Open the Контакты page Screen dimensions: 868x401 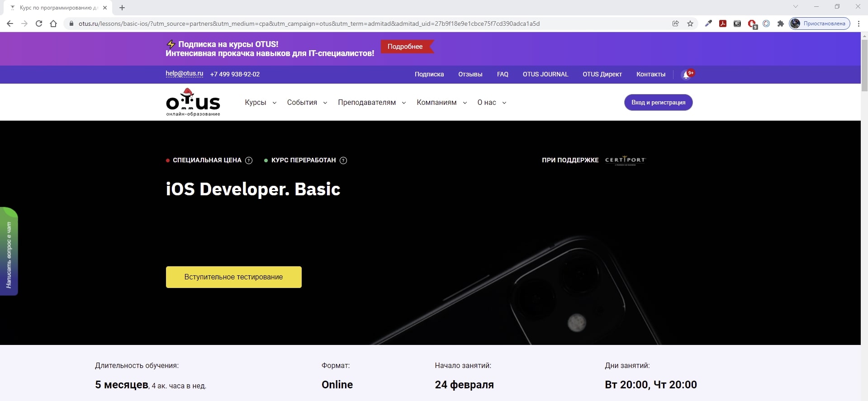coord(651,74)
